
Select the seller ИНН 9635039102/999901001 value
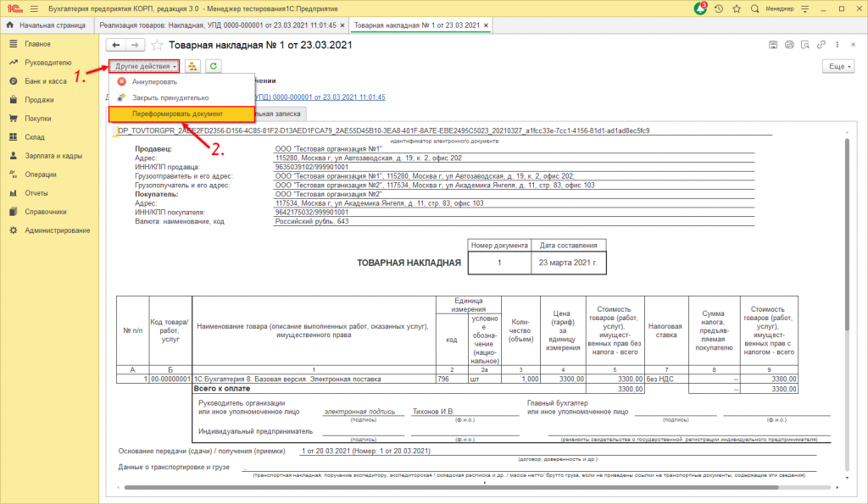coord(312,167)
